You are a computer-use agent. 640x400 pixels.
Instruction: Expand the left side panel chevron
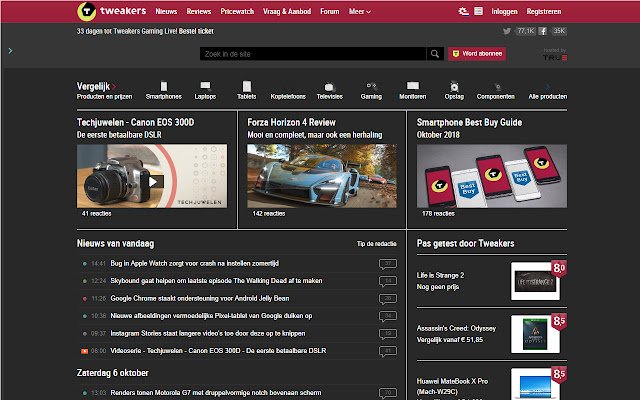pyautogui.click(x=10, y=51)
